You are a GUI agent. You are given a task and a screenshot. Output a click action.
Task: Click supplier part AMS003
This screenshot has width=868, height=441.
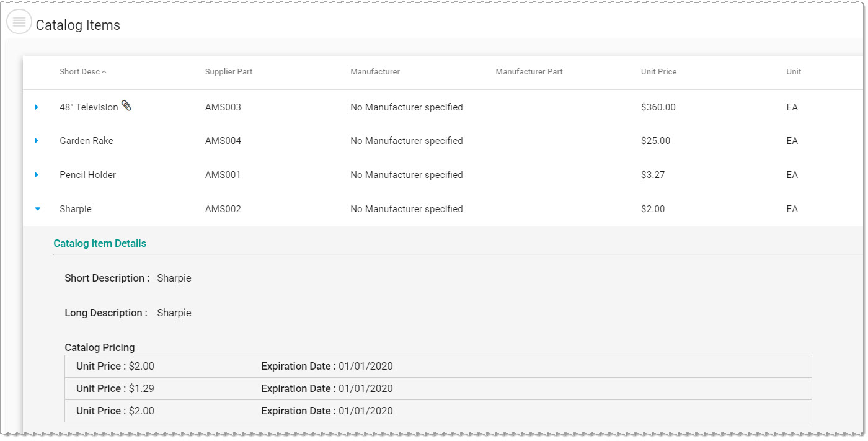point(223,107)
